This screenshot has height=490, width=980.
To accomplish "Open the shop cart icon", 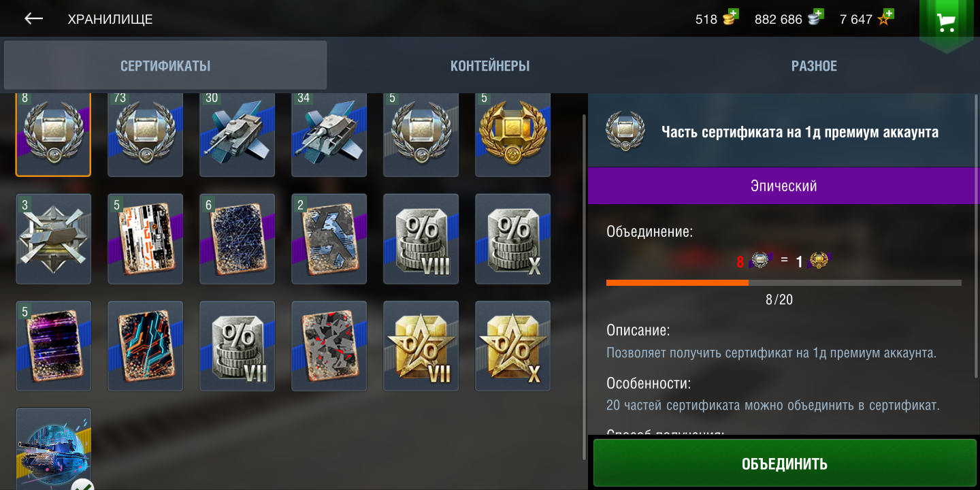I will (x=946, y=22).
